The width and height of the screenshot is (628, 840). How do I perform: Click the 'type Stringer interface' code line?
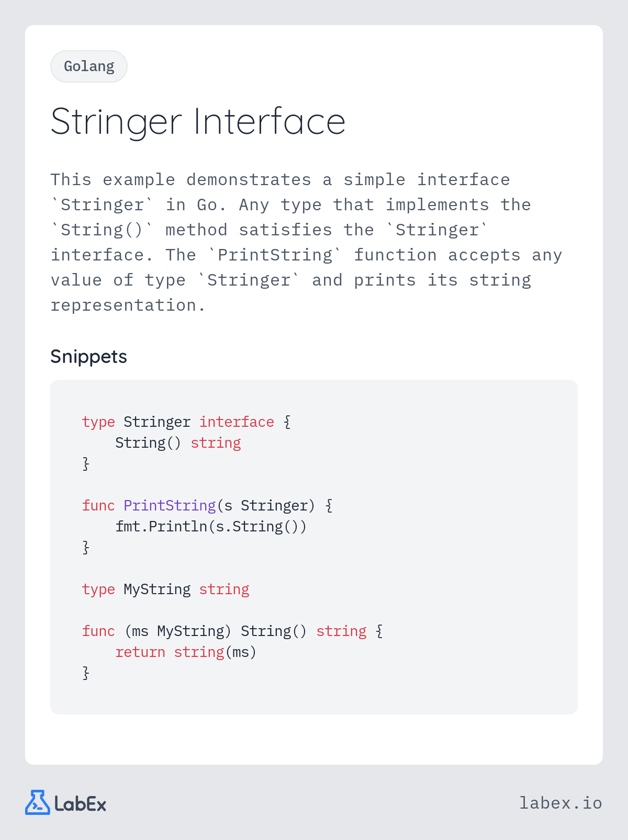186,422
